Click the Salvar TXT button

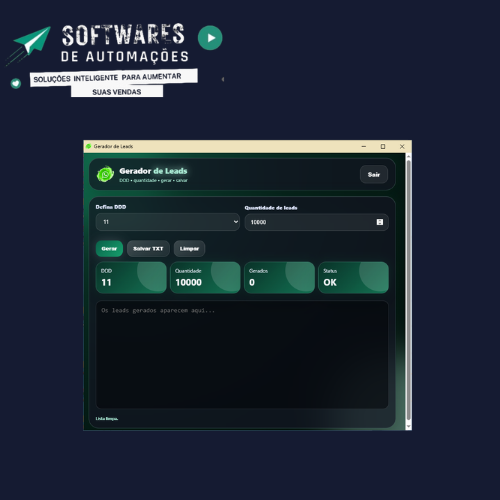[x=148, y=249]
